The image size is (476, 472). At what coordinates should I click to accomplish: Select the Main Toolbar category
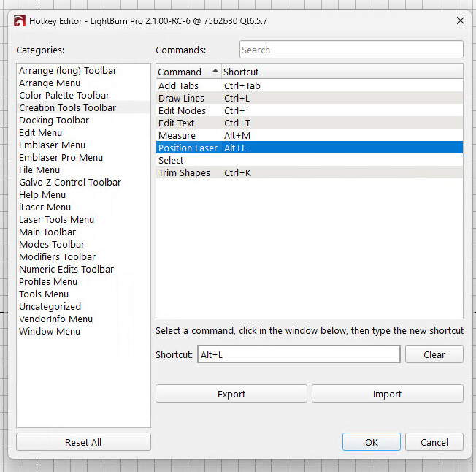pos(47,232)
